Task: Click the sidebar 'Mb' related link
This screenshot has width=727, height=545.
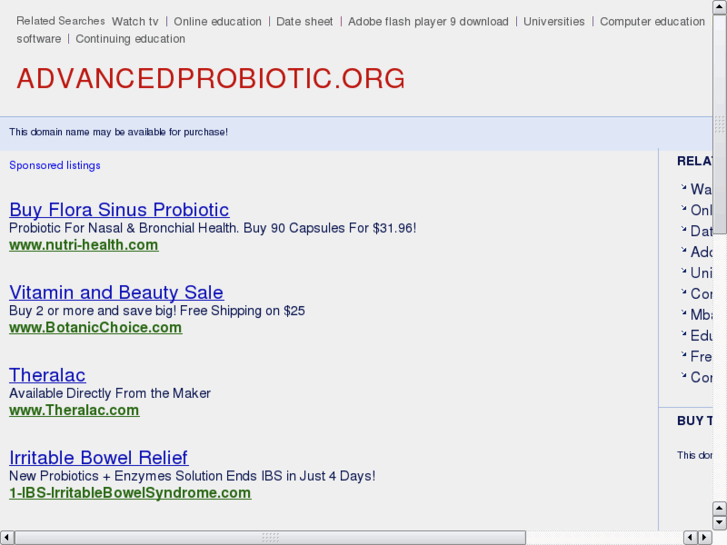Action: tap(701, 314)
